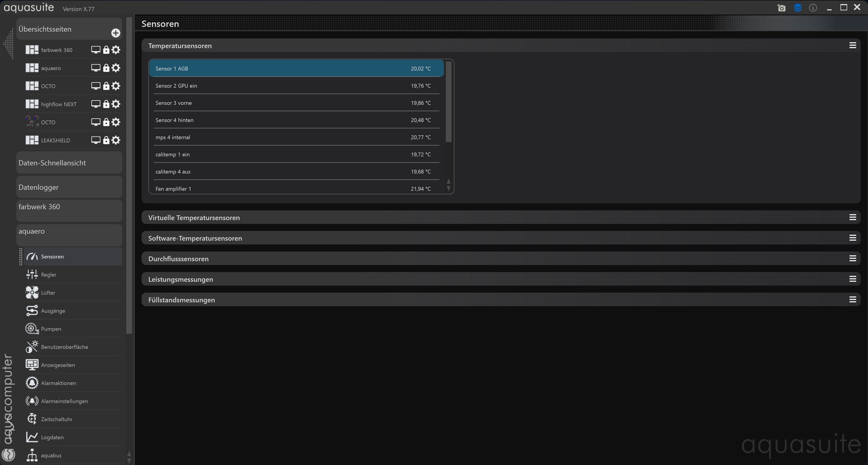Add a new overview page with plus icon
868x465 pixels.
[116, 33]
